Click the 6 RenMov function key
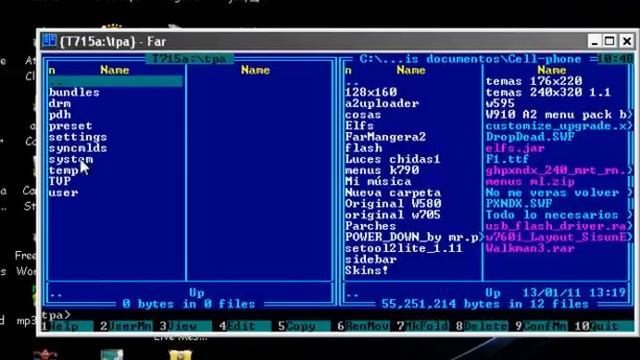Viewport: 640px width, 360px height. 363,326
